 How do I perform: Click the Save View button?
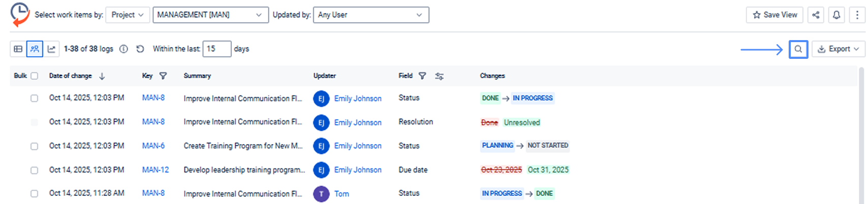coord(774,15)
